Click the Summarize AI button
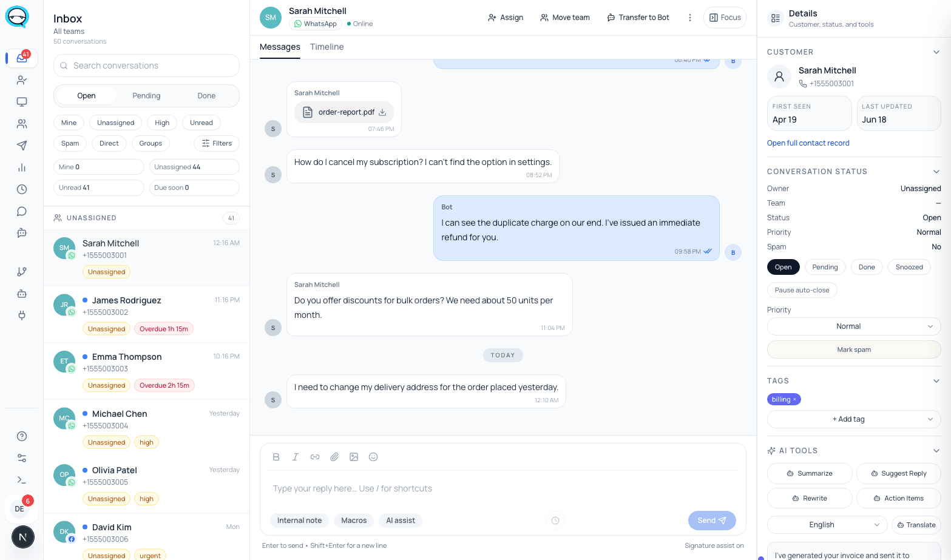Viewport: 951px width, 560px height. point(810,473)
